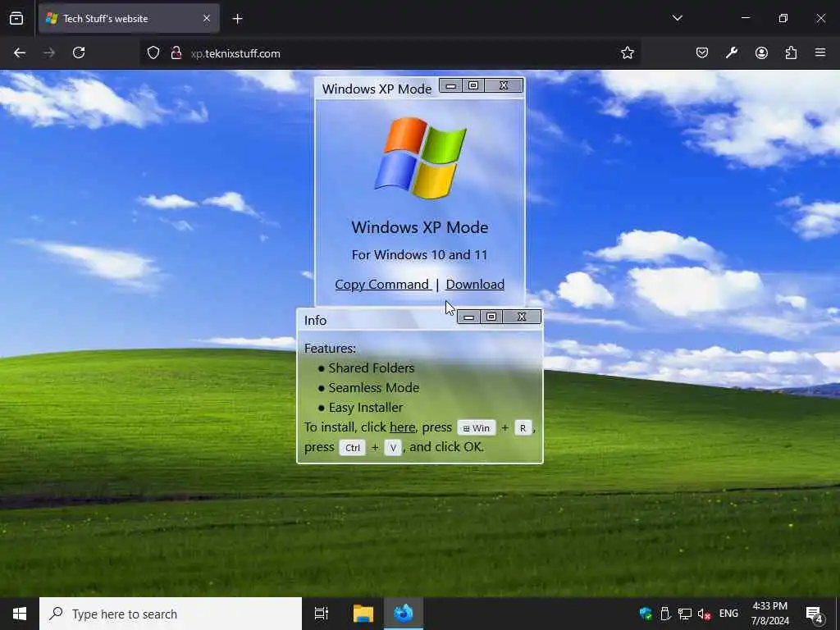
Task: Click the Easy Installer feature item
Action: [x=366, y=407]
